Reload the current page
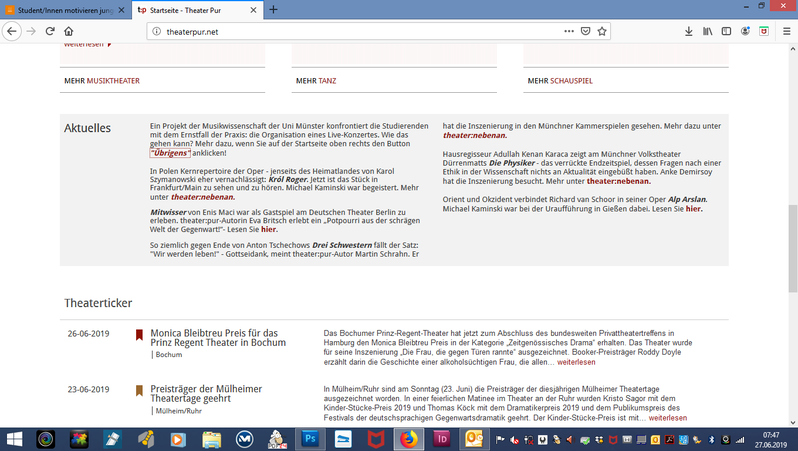798x451 pixels. click(x=50, y=31)
